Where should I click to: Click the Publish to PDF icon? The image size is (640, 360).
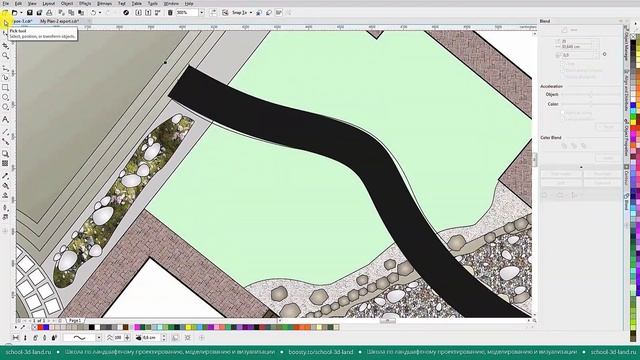[x=158, y=13]
